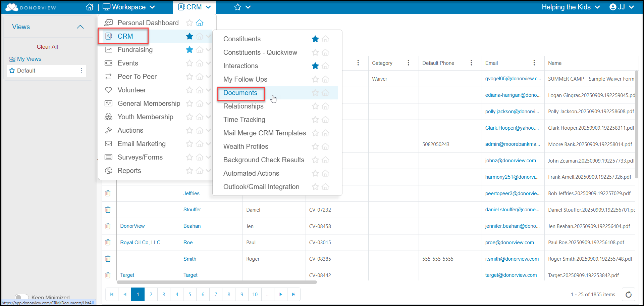
Task: Open options for the Default view
Action: point(81,71)
